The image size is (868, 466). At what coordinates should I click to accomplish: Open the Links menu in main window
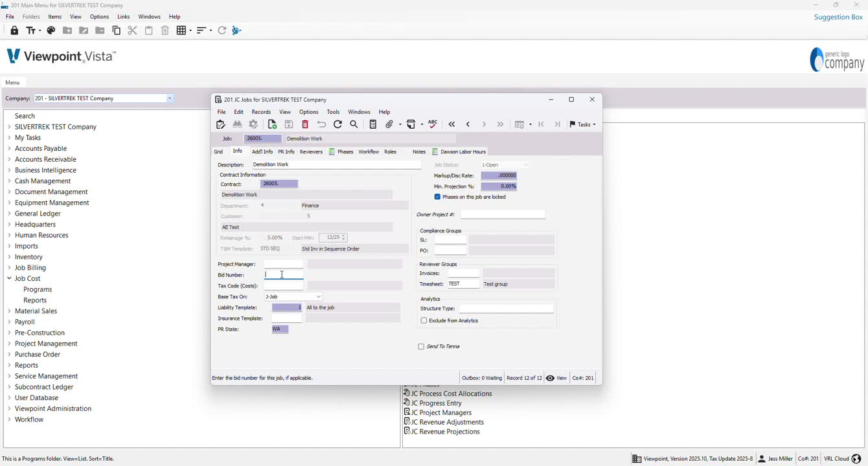(124, 17)
